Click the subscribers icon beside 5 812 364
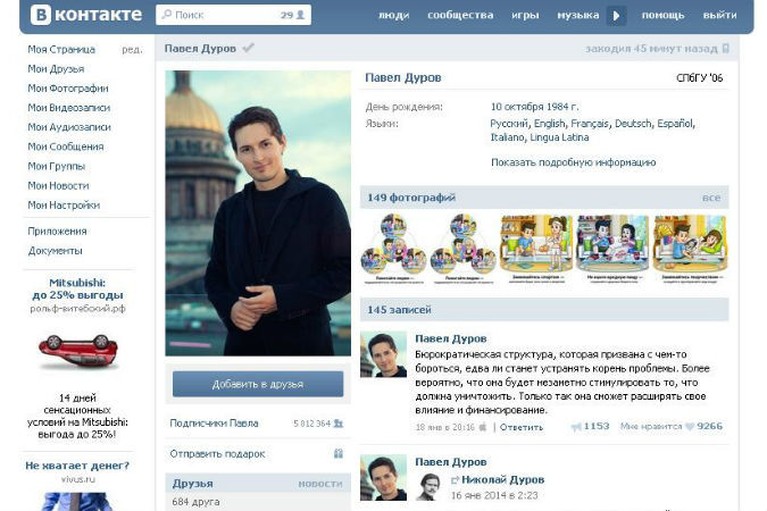This screenshot has width=767, height=511. click(338, 423)
